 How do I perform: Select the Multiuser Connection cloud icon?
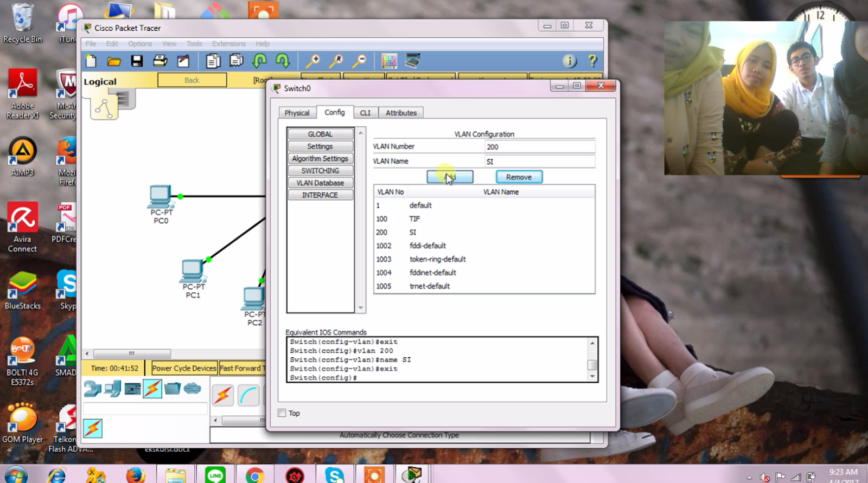pos(193,389)
